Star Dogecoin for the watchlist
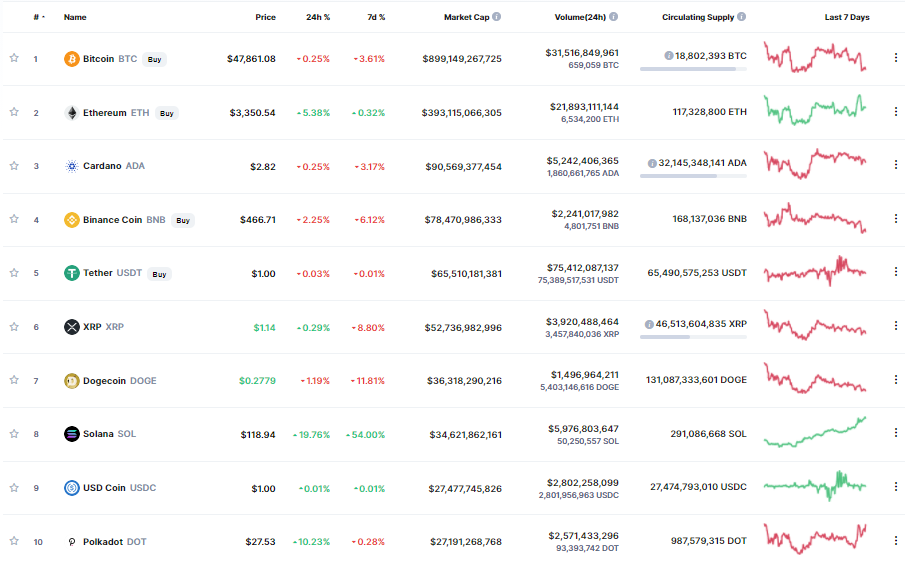This screenshot has width=905, height=566. tap(14, 380)
